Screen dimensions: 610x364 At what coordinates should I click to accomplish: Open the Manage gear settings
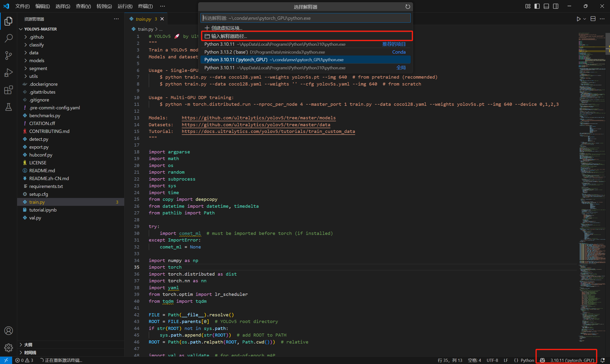(9, 348)
